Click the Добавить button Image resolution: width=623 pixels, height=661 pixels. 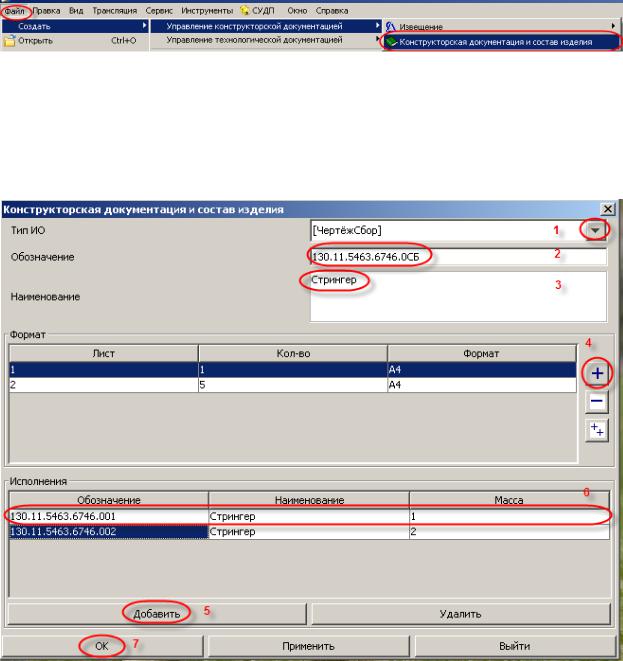coord(156,614)
